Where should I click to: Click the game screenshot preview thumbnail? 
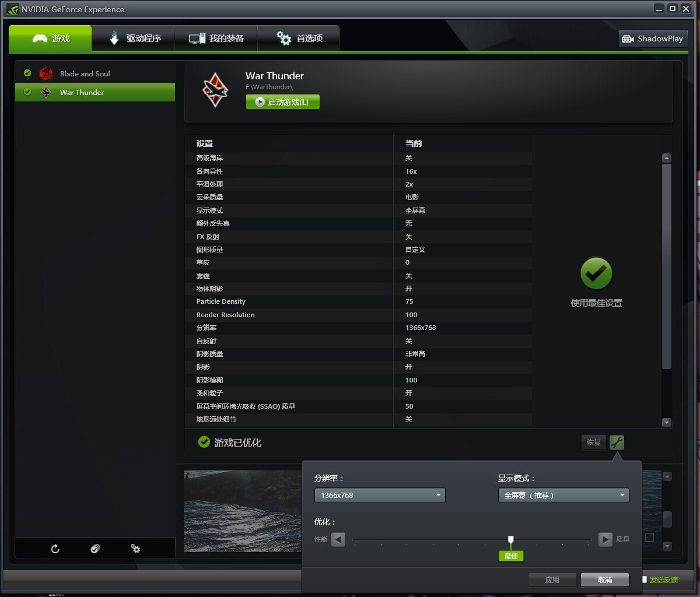[x=243, y=511]
